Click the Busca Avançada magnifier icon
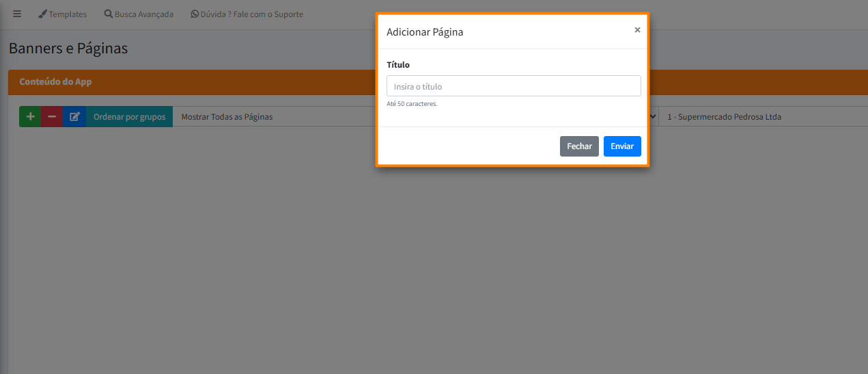868x374 pixels. point(108,14)
